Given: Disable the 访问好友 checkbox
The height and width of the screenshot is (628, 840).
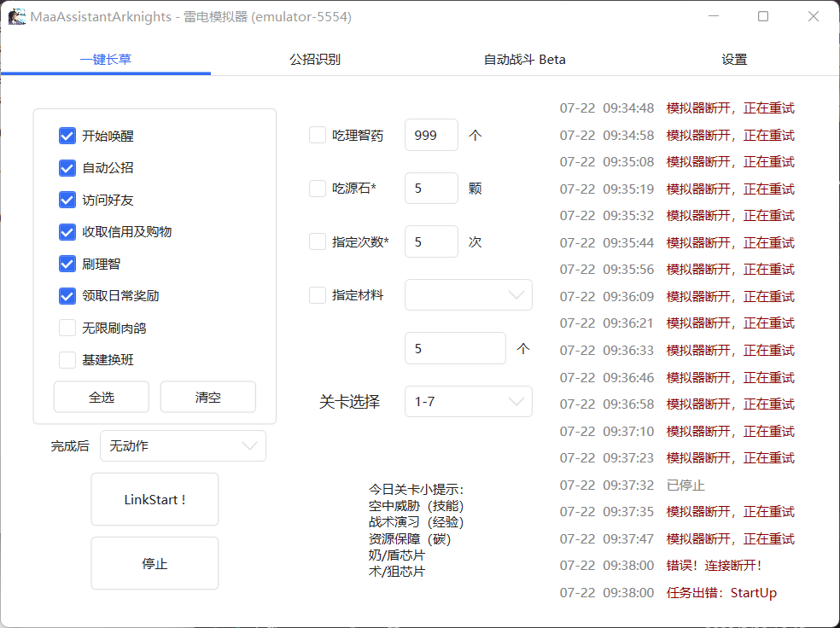Looking at the screenshot, I should (67, 201).
